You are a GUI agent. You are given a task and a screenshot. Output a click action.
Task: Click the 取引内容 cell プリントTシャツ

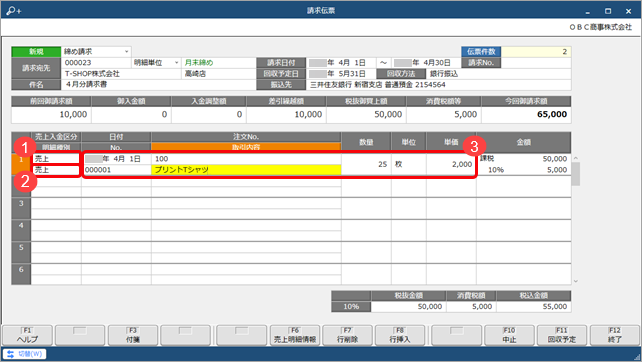246,170
